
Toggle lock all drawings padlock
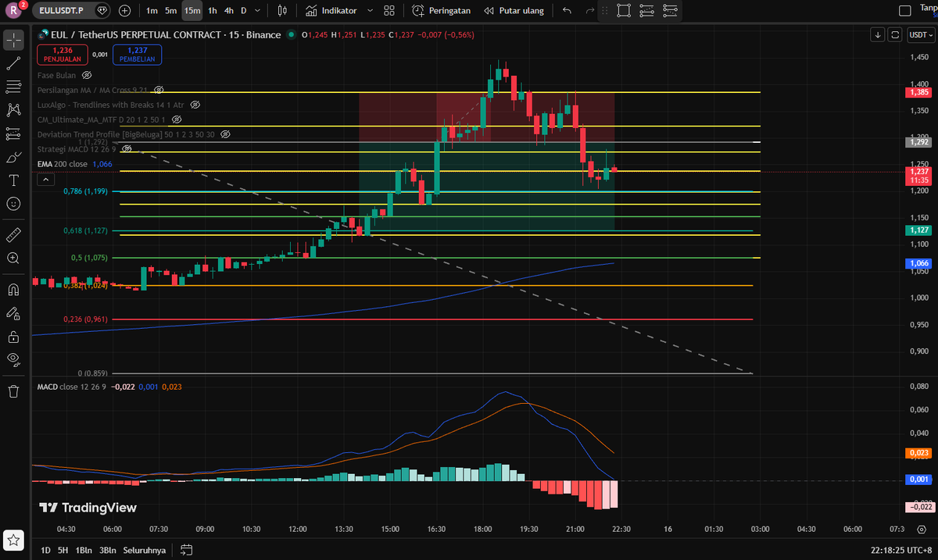click(x=13, y=337)
